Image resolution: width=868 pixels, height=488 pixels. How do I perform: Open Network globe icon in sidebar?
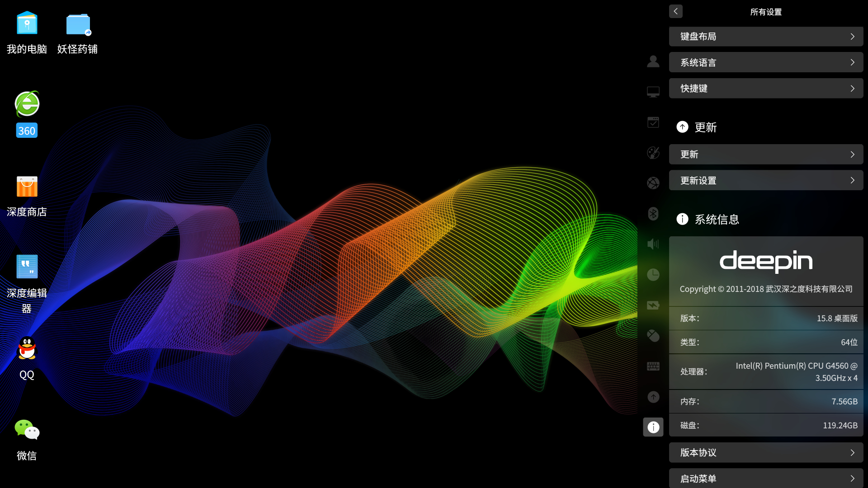pyautogui.click(x=653, y=183)
